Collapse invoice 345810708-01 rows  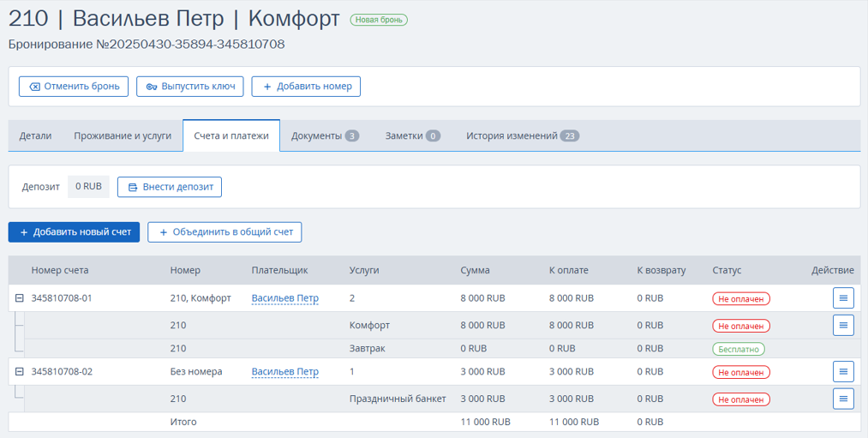coord(20,298)
